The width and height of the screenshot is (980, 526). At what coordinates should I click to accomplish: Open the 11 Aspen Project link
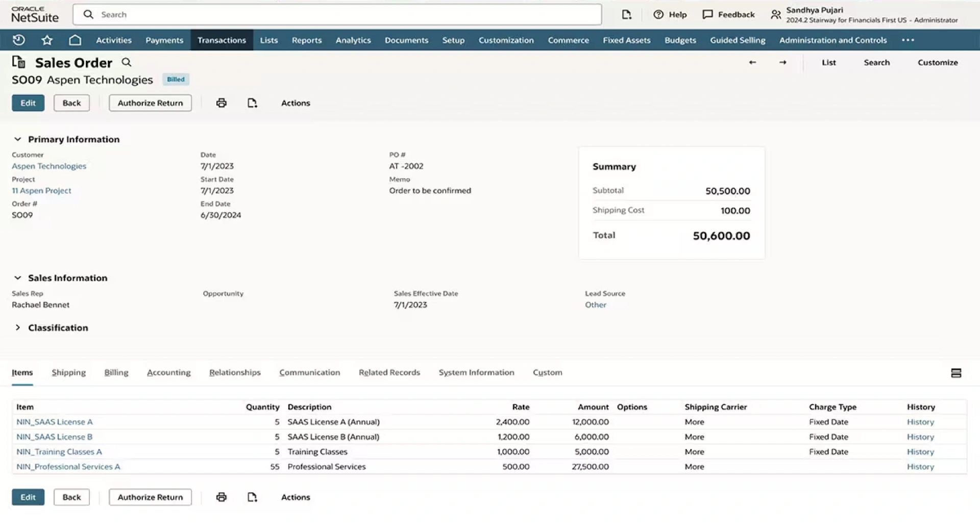41,190
